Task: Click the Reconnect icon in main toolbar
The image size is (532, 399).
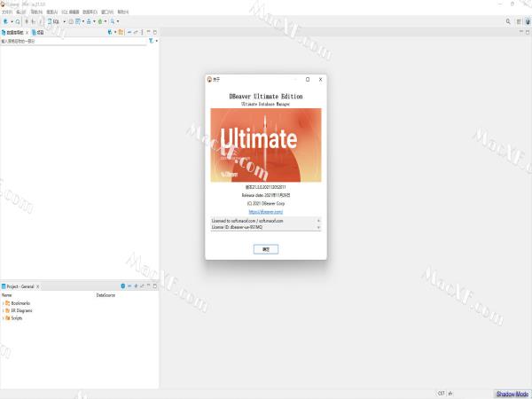Action: point(18,21)
